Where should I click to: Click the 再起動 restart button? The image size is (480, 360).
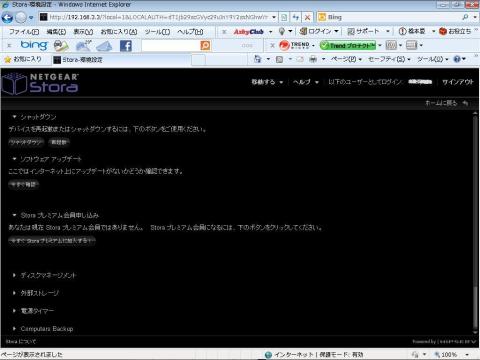[x=59, y=142]
